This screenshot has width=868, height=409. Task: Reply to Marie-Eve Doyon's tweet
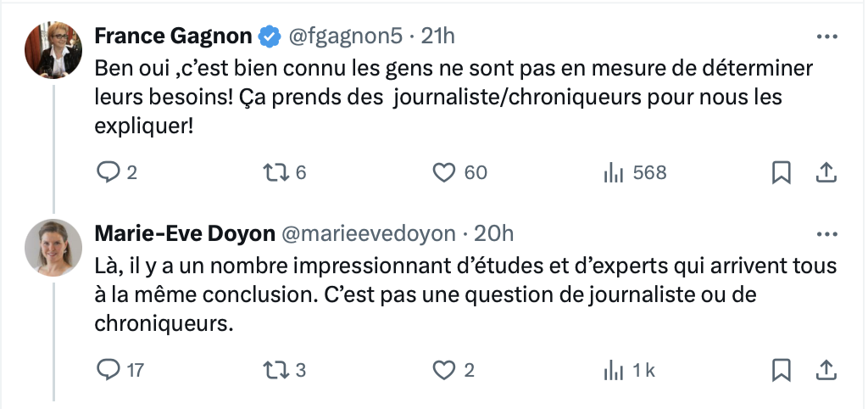(107, 370)
